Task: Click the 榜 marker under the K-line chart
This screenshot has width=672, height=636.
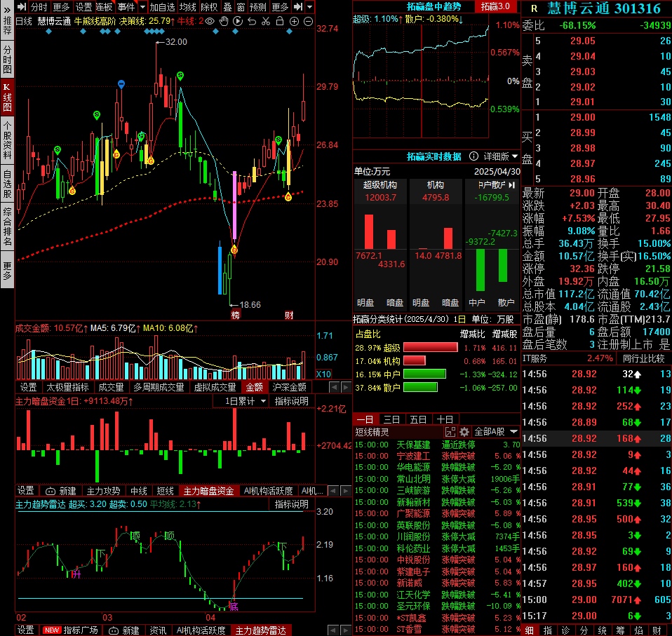Action: tap(235, 316)
